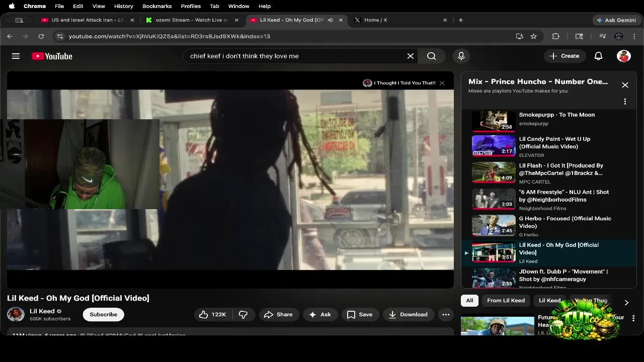Go back with browser back arrow

[x=10, y=36]
